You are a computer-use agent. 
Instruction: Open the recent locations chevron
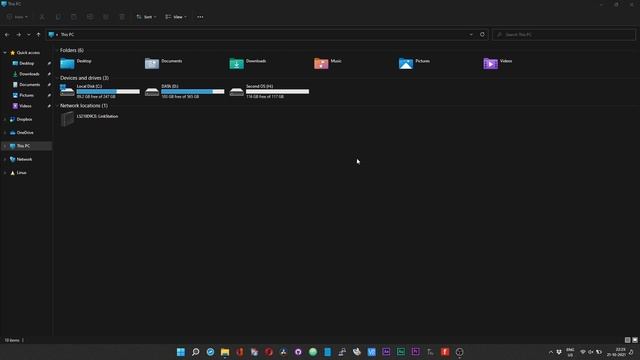tap(29, 35)
